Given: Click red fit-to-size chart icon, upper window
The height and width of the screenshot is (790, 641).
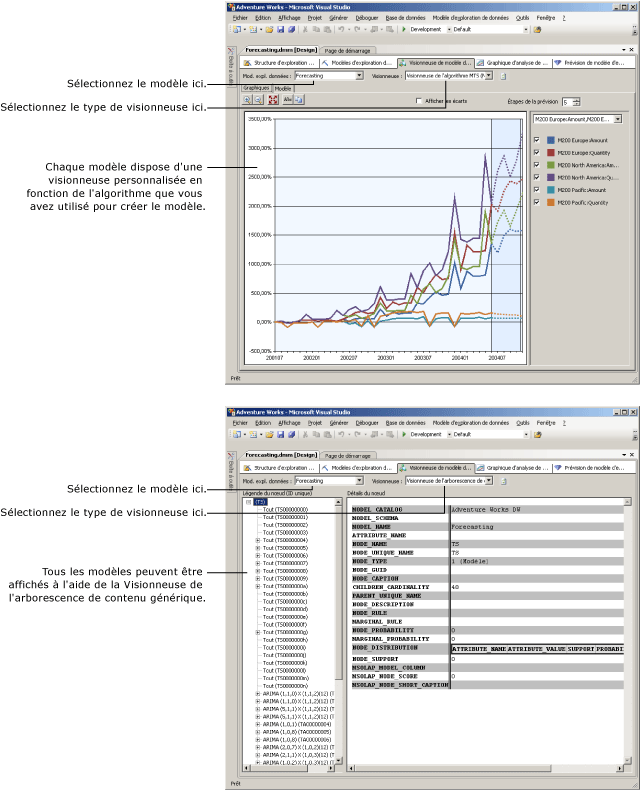Looking at the screenshot, I should click(273, 100).
